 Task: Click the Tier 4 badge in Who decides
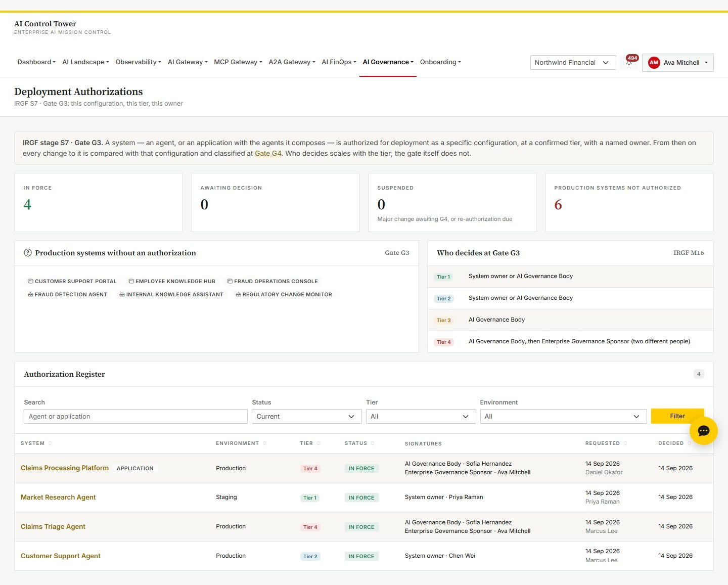(x=444, y=342)
